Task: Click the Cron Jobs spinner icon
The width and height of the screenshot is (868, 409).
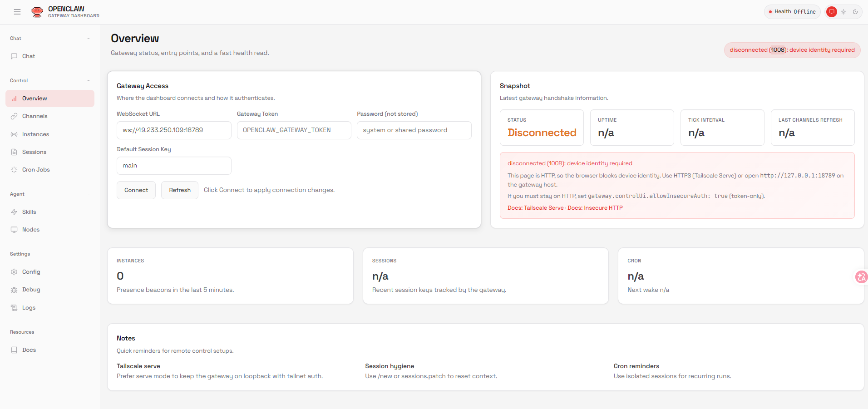Action: (x=14, y=170)
